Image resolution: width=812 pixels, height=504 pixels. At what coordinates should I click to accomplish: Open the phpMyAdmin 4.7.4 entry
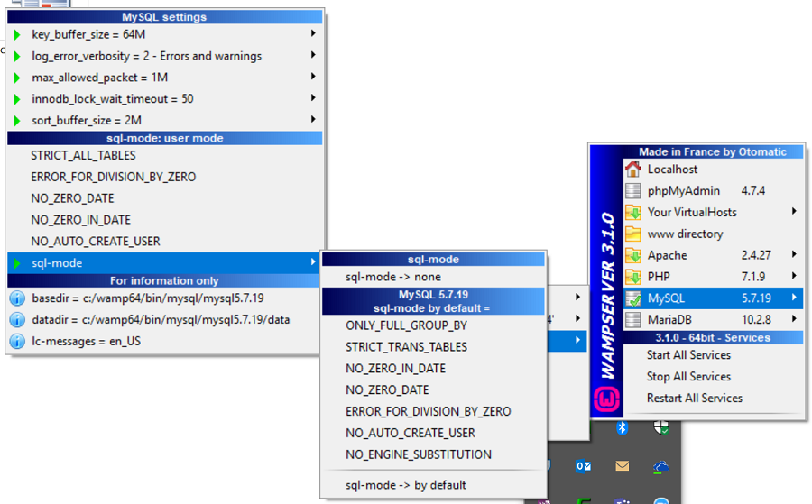(x=713, y=191)
